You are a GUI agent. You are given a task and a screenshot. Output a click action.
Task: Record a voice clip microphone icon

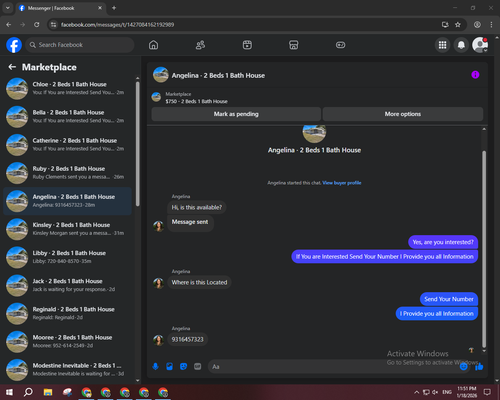tap(155, 367)
